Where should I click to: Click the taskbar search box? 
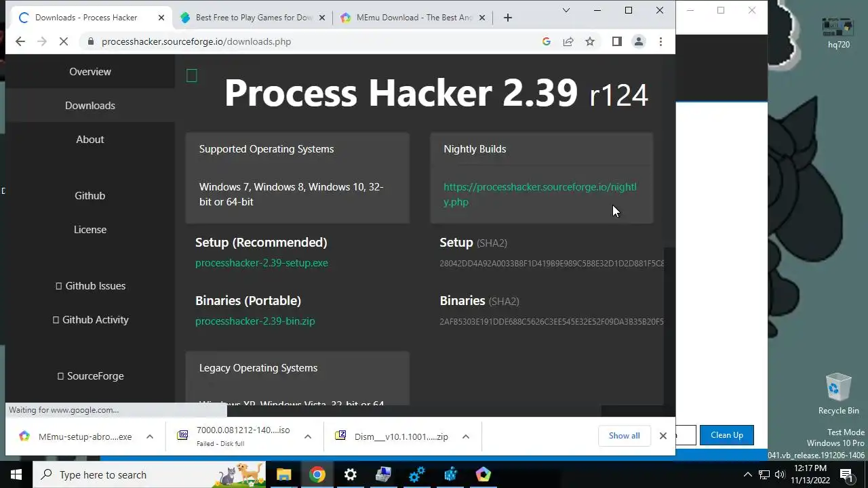(x=149, y=474)
